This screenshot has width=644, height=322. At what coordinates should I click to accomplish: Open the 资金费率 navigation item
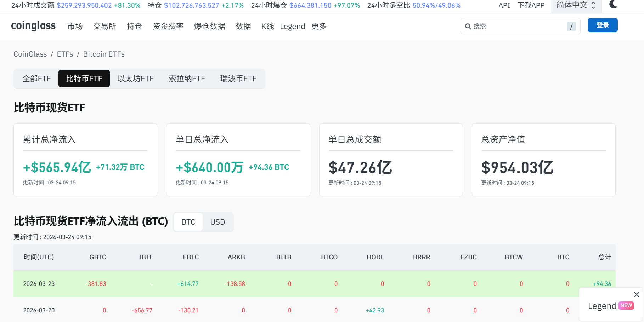[168, 26]
